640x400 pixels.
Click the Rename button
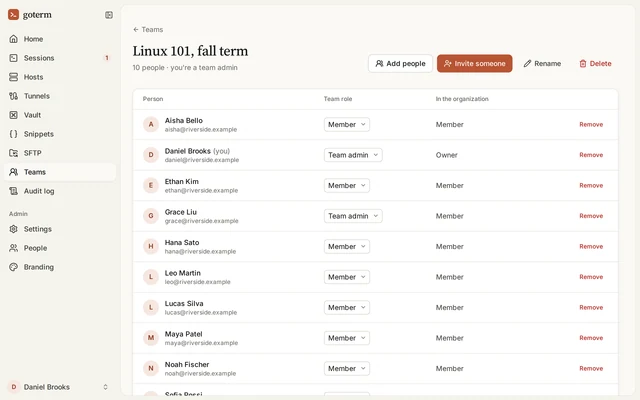(x=542, y=63)
